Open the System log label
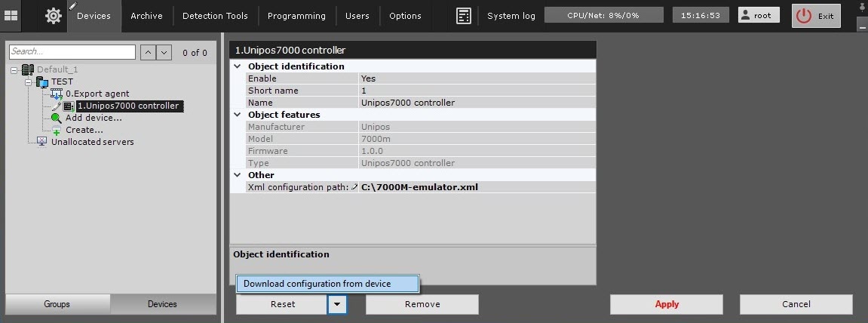 coord(511,16)
